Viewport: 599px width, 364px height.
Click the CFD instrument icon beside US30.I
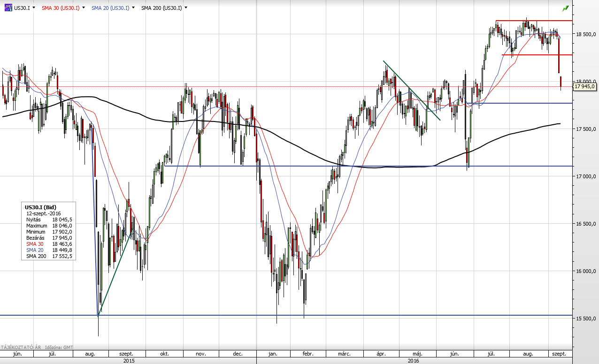pyautogui.click(x=8, y=8)
